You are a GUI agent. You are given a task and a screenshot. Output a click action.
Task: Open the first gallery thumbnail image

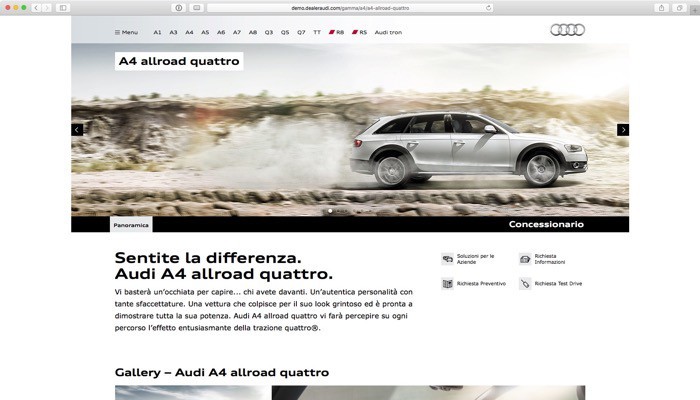tap(192, 393)
